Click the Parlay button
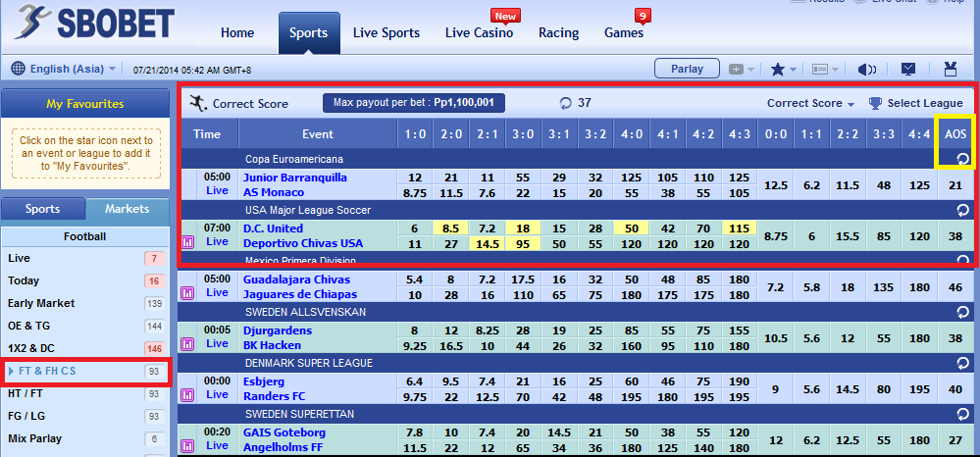This screenshot has width=980, height=457. [x=687, y=69]
